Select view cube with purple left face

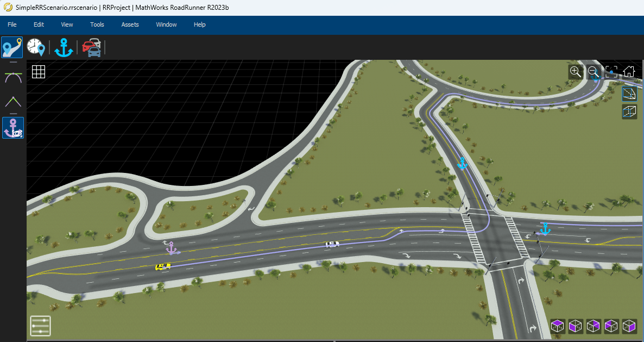click(x=576, y=326)
